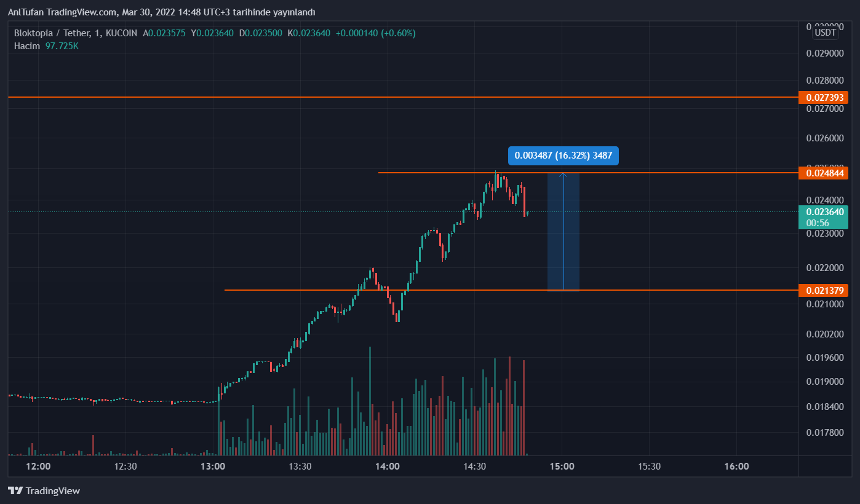This screenshot has width=860, height=504.
Task: Click the +0.000140 (+0.60%) change value
Action: 375,33
